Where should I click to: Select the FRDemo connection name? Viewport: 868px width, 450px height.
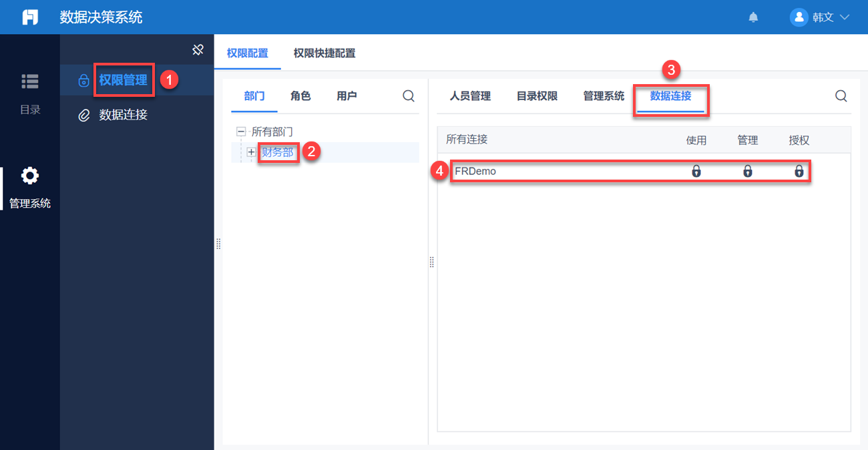click(x=475, y=171)
